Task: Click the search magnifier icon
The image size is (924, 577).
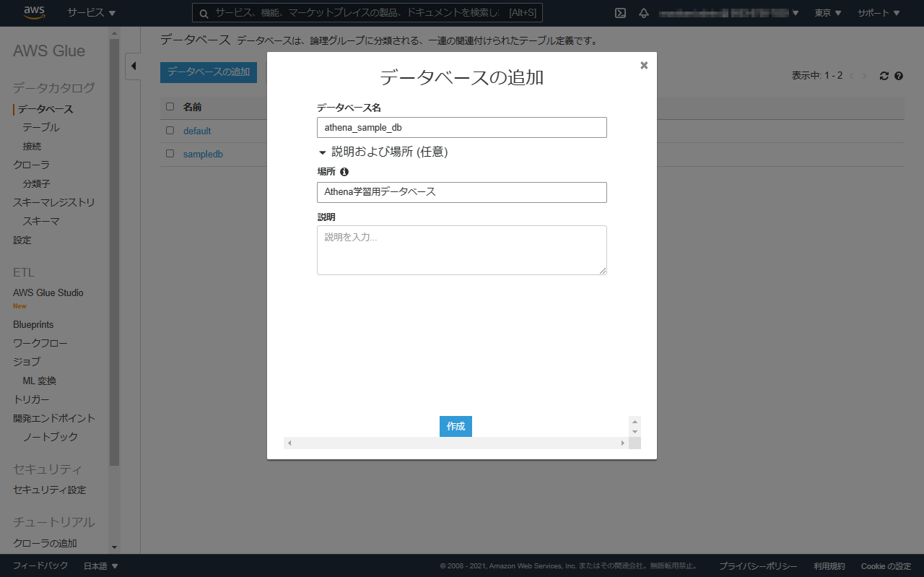Action: (x=204, y=13)
